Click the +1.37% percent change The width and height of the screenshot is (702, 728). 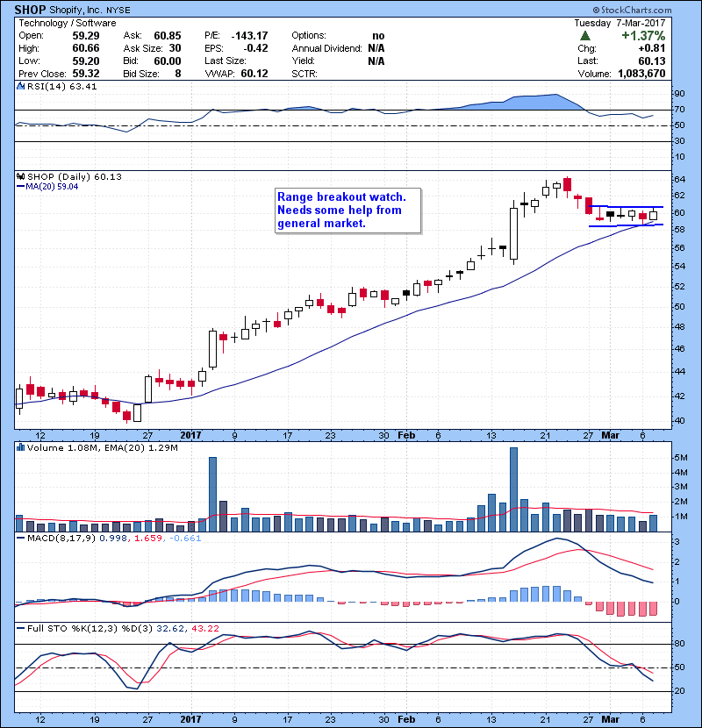643,36
